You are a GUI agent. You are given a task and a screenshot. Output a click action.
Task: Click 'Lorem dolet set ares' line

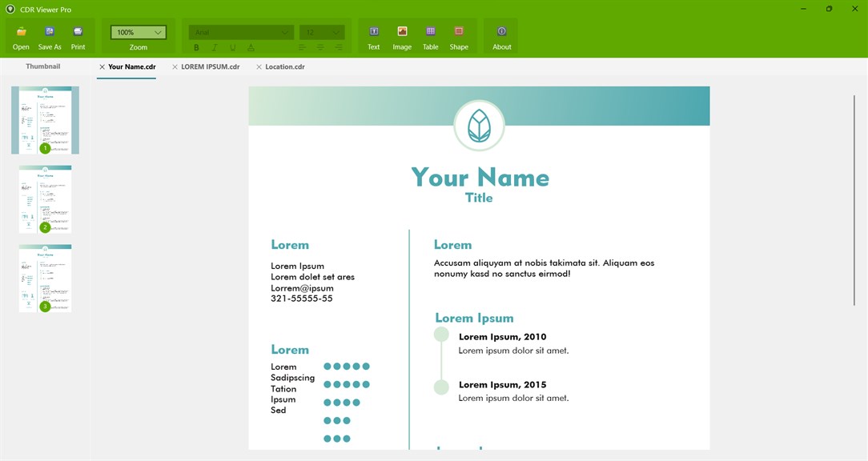[x=313, y=277]
